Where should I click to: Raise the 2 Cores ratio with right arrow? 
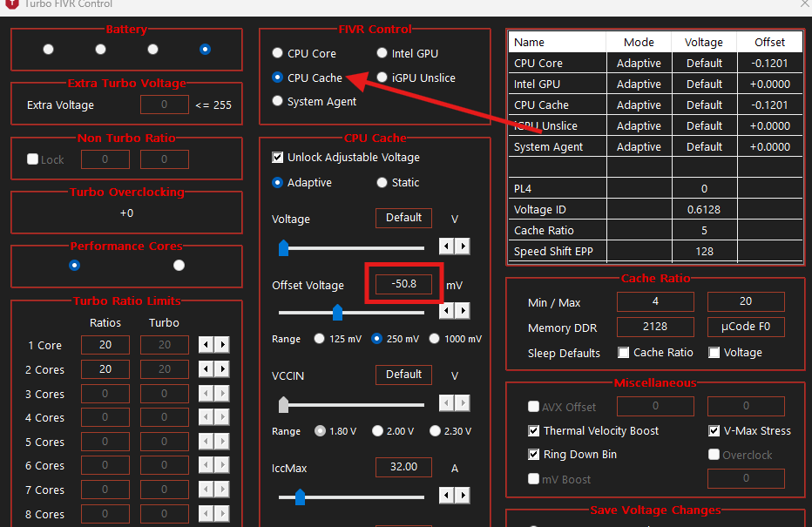point(222,369)
